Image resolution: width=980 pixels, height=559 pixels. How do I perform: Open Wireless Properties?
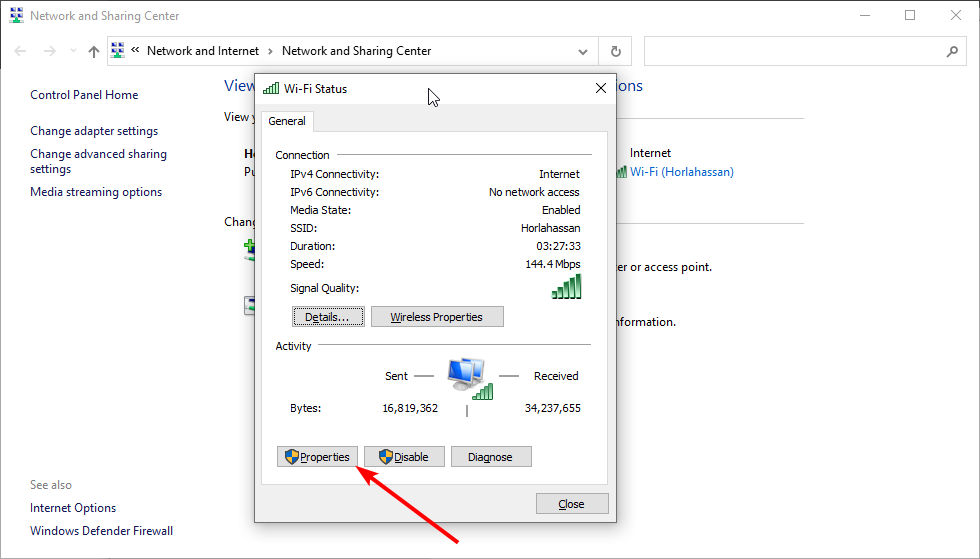[x=437, y=317]
